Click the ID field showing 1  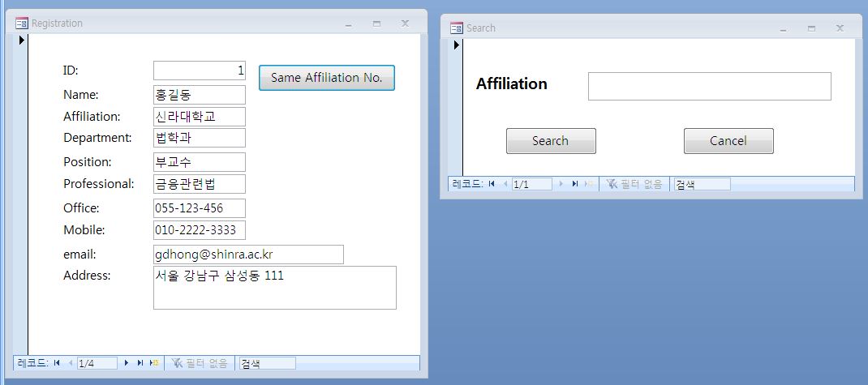click(x=200, y=71)
